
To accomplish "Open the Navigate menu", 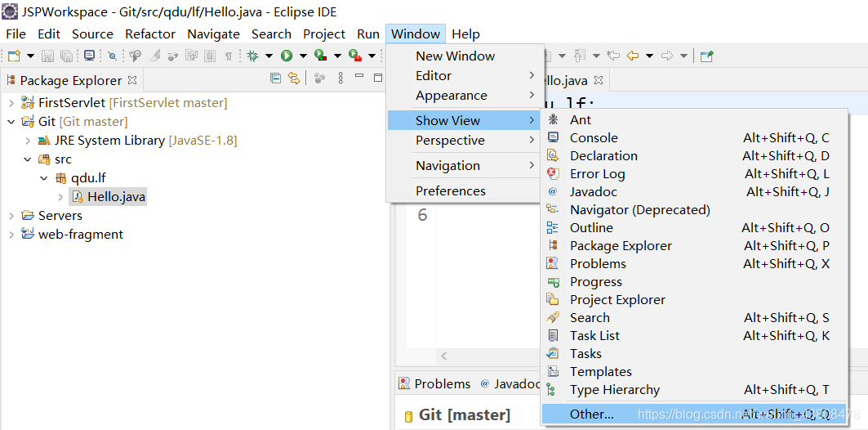I will (213, 34).
